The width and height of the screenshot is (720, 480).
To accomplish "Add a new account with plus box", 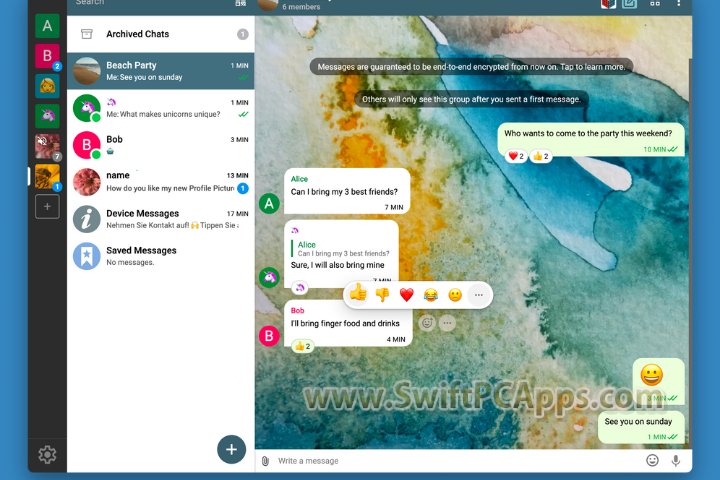I will (x=47, y=207).
